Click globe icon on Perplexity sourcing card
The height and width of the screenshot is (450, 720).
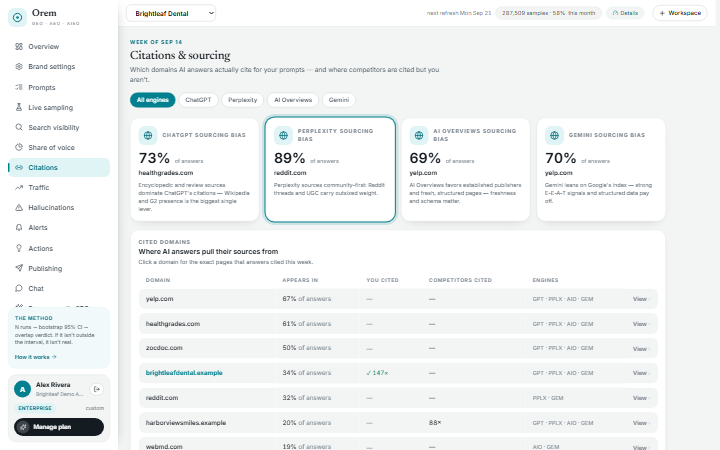283,135
